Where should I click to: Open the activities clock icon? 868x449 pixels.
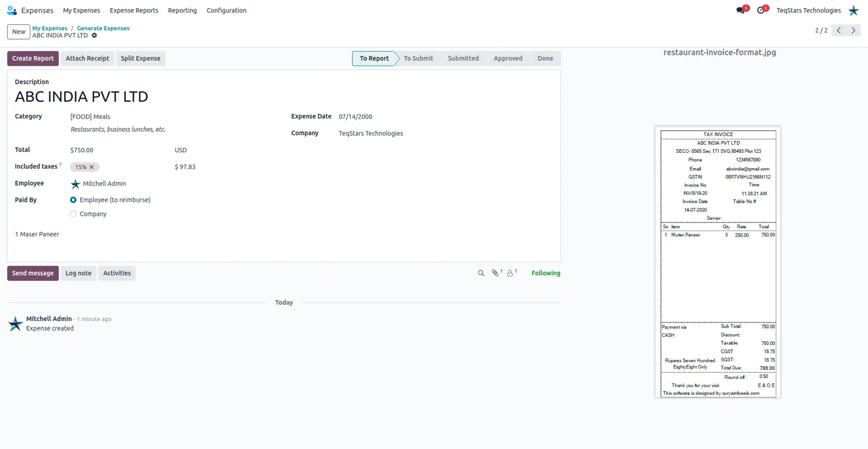pyautogui.click(x=761, y=10)
